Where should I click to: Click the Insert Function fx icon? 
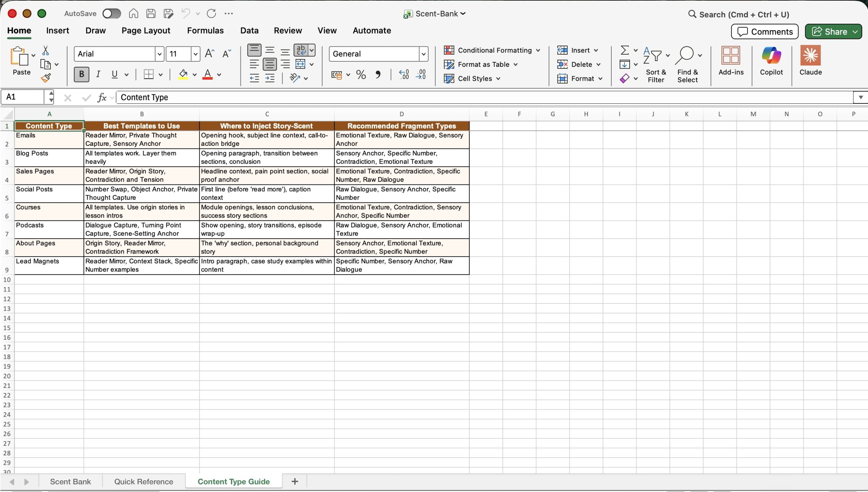(x=101, y=98)
